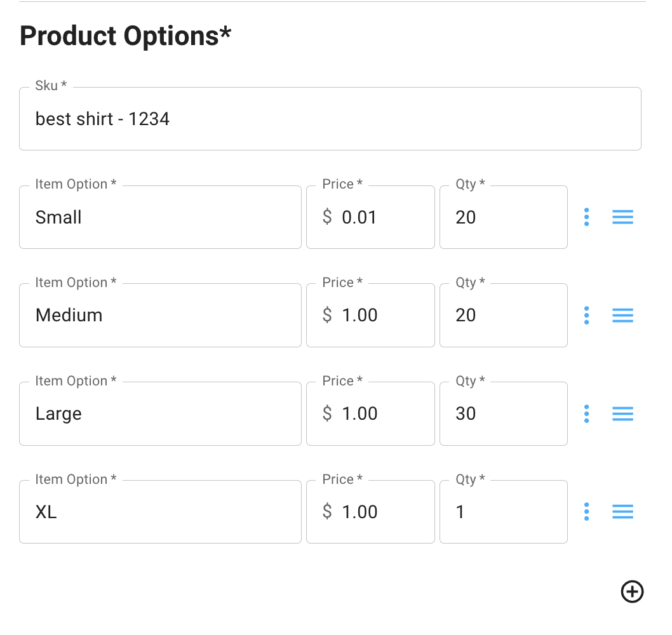Open the three-dot menu for Medium option
Screen dimensions: 672x635
coord(586,315)
